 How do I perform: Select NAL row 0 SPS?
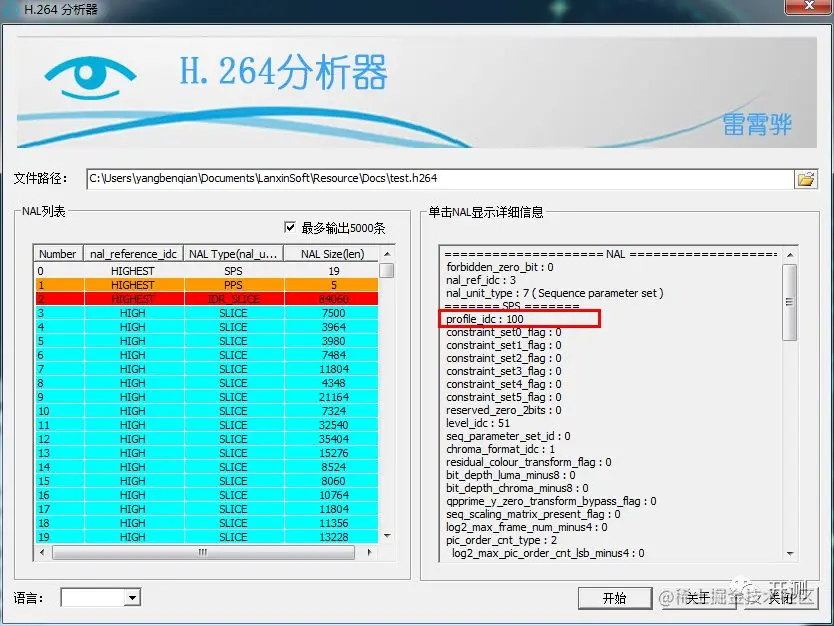(x=207, y=271)
